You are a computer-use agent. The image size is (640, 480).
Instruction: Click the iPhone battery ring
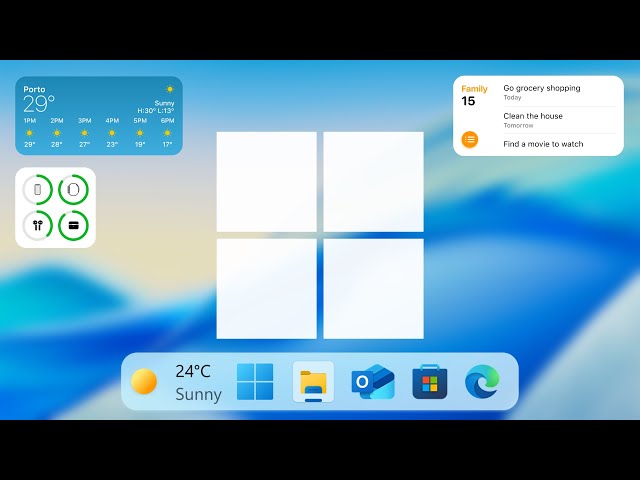[38, 189]
